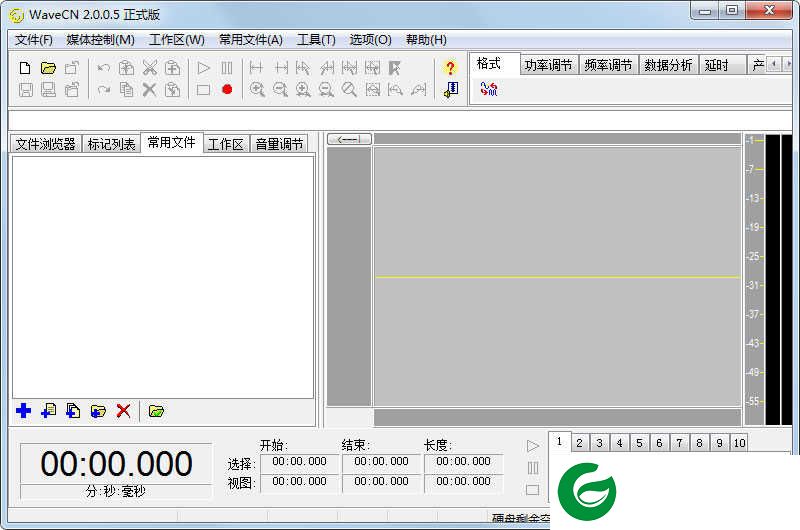Image resolution: width=800 pixels, height=530 pixels.
Task: Switch to the 工作区 panel tab
Action: pos(226,144)
